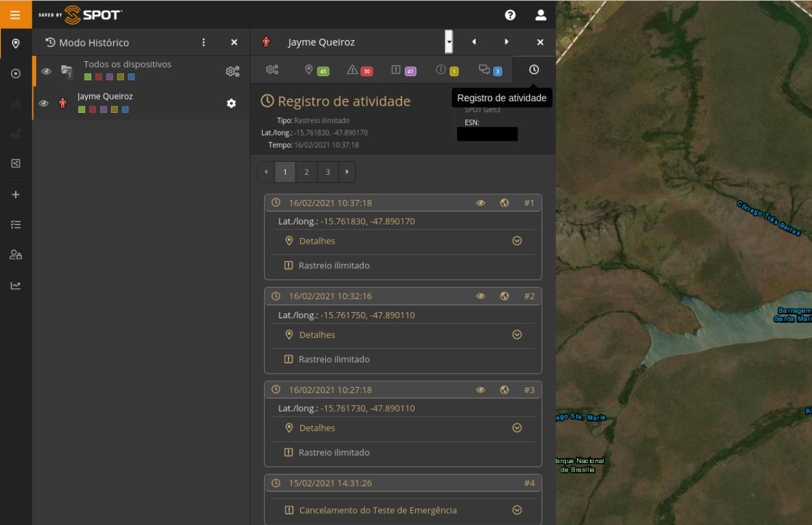Expand Cancelamento do Teste de Emergência entry
Screen dimensions: 812x525
point(516,510)
